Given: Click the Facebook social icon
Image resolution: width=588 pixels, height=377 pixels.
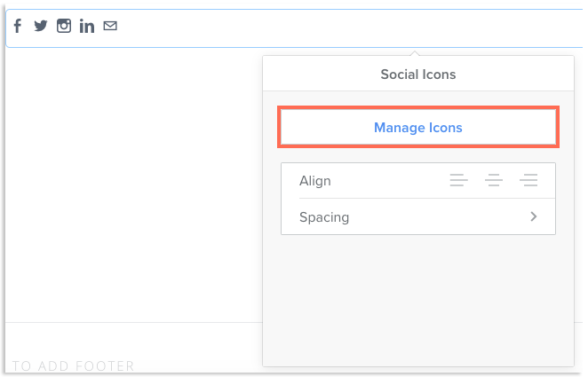Looking at the screenshot, I should click(18, 26).
